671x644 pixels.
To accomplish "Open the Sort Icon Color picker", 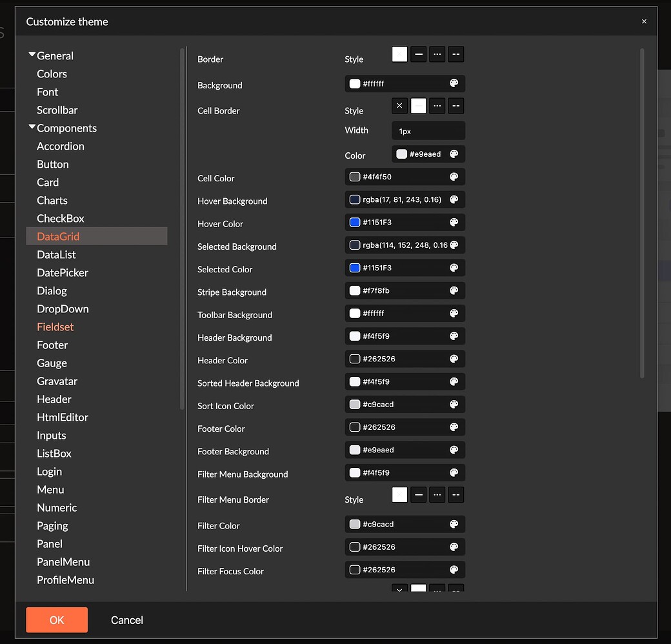I will [455, 404].
